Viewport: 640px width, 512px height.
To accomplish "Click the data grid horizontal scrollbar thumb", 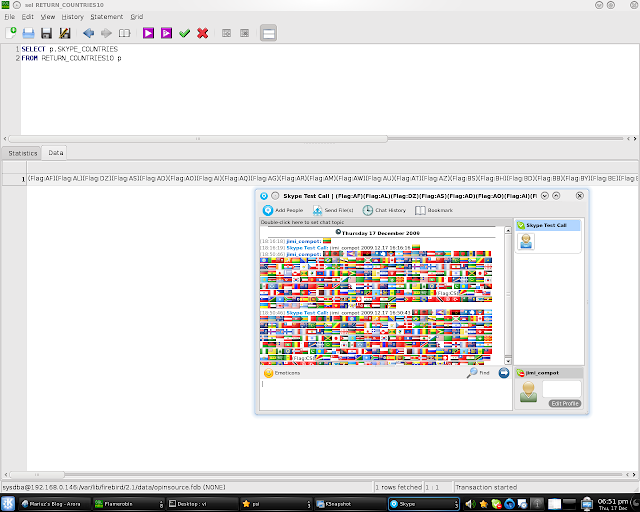I will [x=37, y=475].
